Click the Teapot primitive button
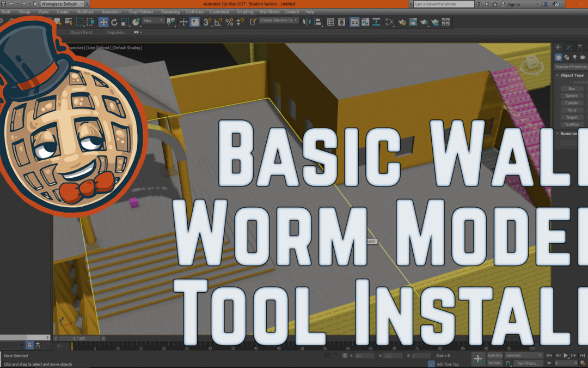 tap(572, 117)
